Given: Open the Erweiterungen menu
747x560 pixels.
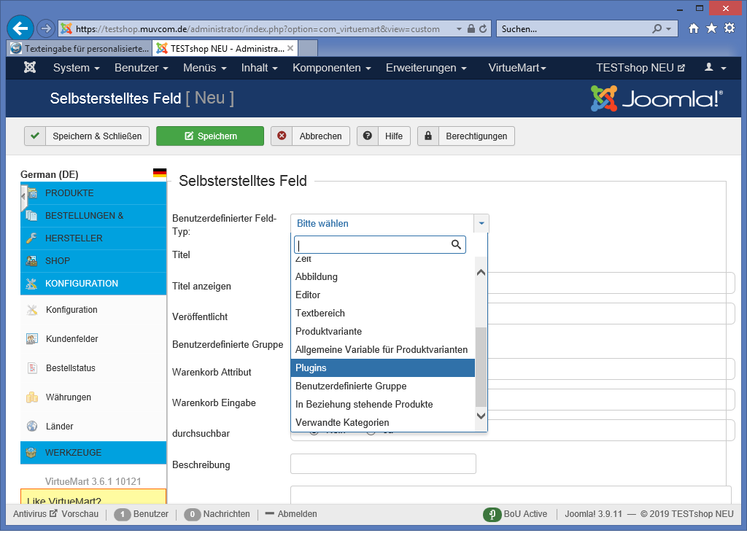Looking at the screenshot, I should (426, 68).
